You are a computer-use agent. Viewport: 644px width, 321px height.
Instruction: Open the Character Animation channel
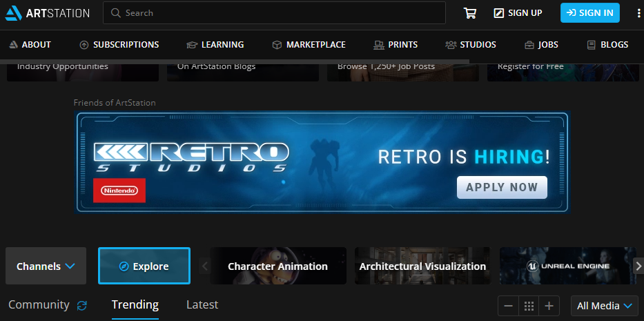point(278,266)
